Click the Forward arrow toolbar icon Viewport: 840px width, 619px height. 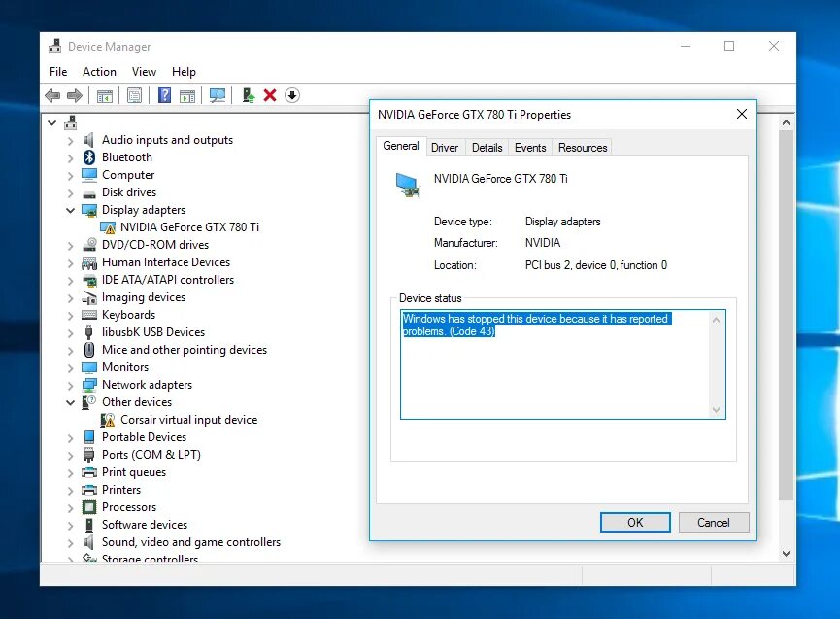[x=75, y=96]
